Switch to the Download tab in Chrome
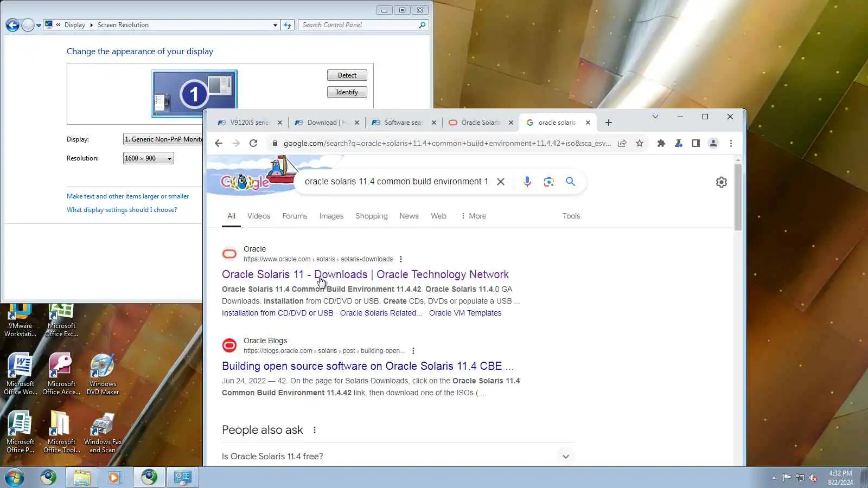Image resolution: width=868 pixels, height=488 pixels. (327, 123)
